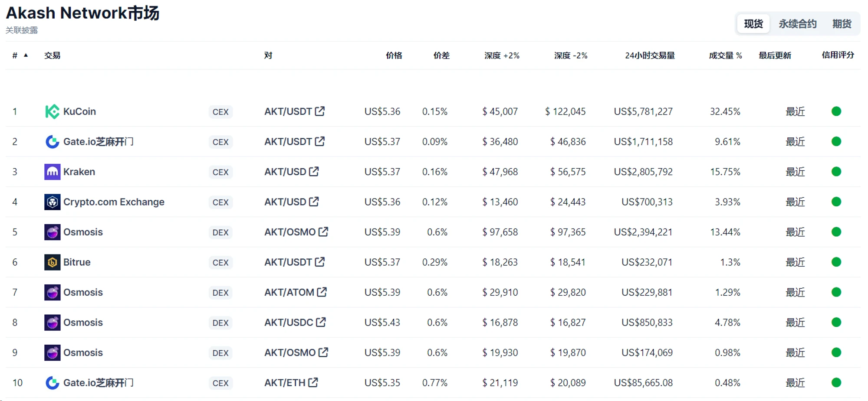Click the Kraken exchange logo

(x=52, y=172)
